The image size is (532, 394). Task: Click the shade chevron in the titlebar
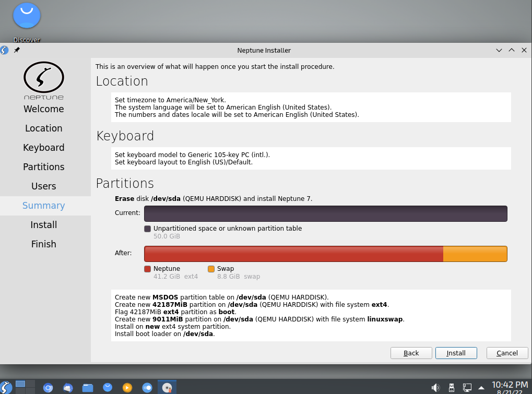[499, 50]
